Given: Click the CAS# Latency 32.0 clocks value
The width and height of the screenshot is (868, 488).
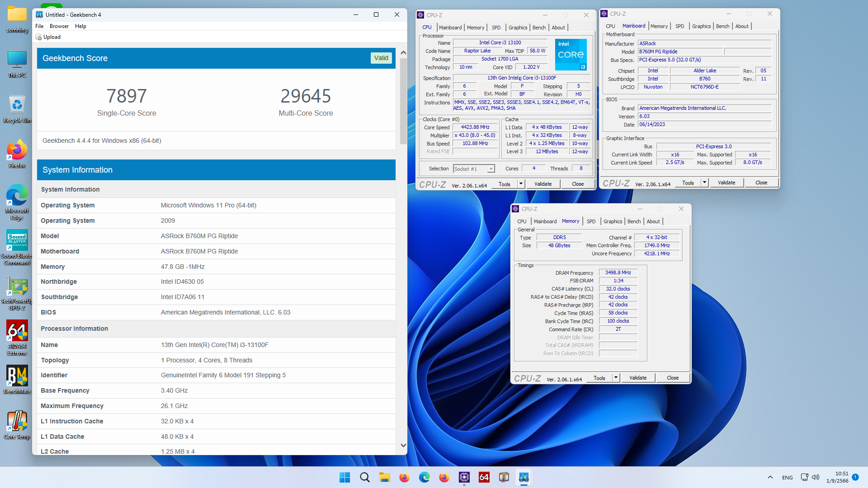Looking at the screenshot, I should click(618, 289).
